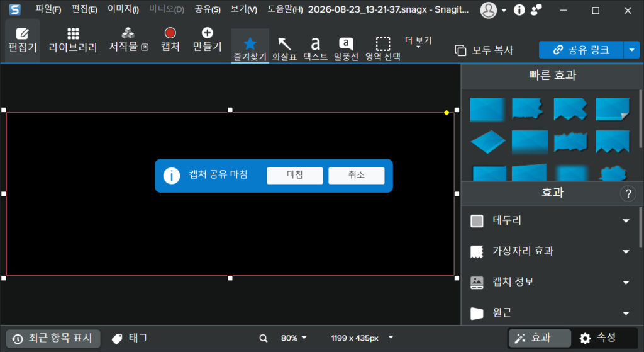Expand the 캡처 정보 options
Screen dimensions: 644x352
pyautogui.click(x=626, y=283)
